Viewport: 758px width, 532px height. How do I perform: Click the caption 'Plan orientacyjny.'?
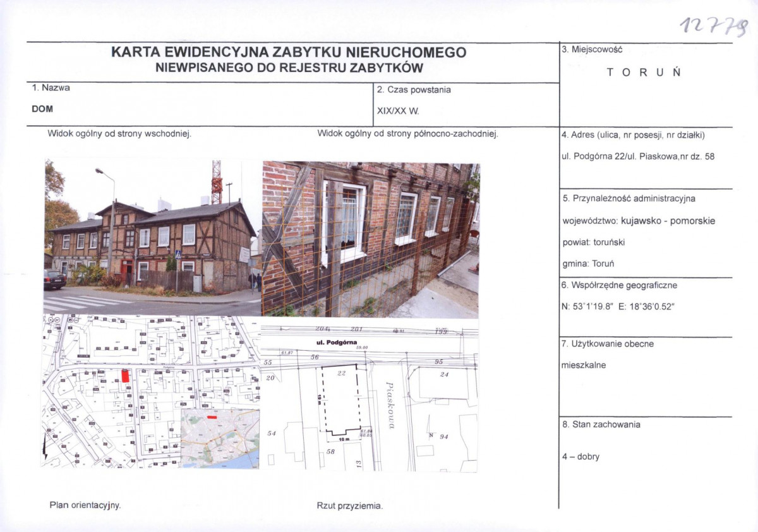point(85,505)
